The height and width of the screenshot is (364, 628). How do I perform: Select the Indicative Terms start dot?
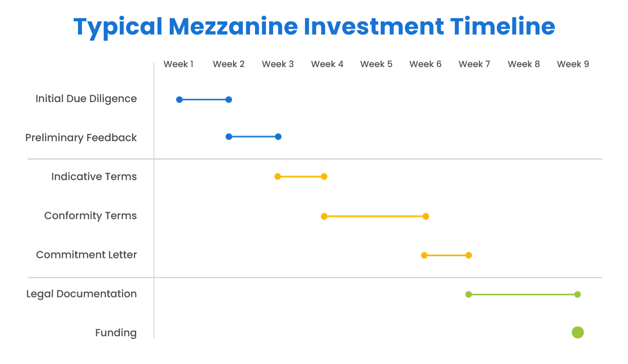(x=278, y=177)
